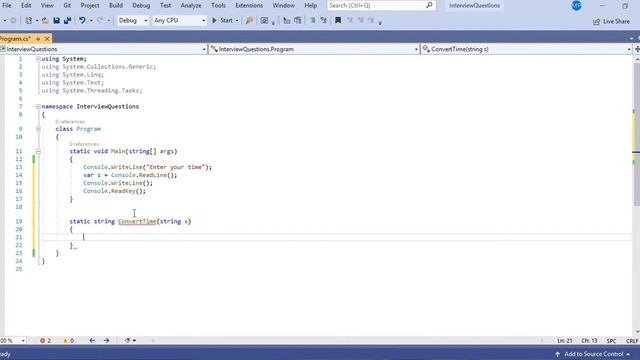Open the Project menu
Image resolution: width=640 pixels, height=360 pixels.
coord(90,5)
